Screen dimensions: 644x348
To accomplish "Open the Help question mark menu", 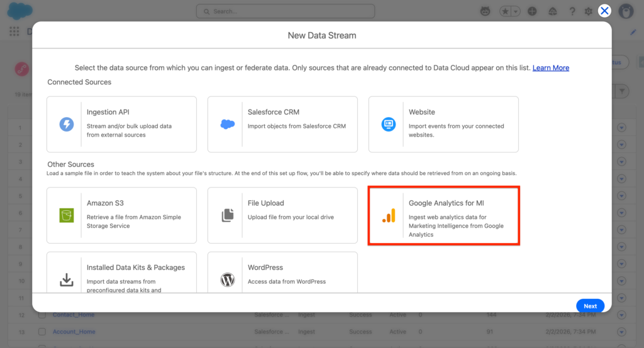I will pos(572,11).
